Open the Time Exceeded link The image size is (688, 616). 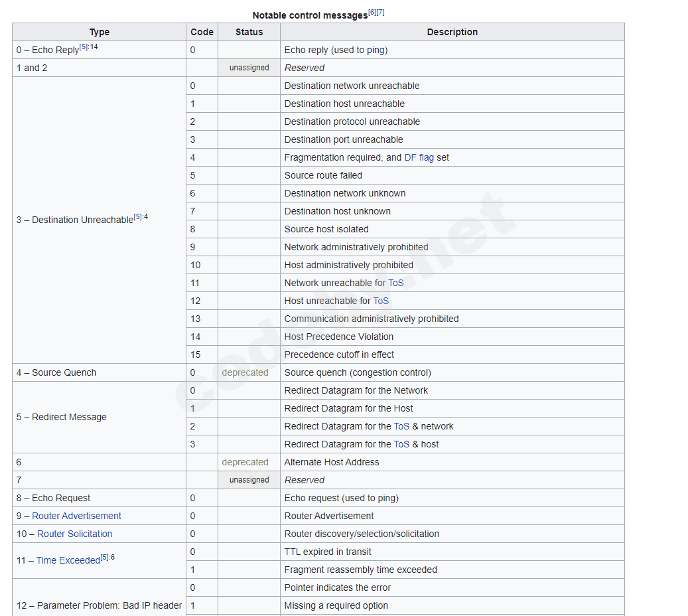coord(68,560)
